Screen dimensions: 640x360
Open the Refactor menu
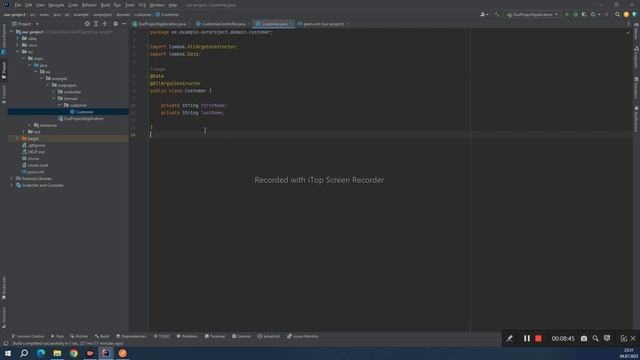click(x=89, y=5)
